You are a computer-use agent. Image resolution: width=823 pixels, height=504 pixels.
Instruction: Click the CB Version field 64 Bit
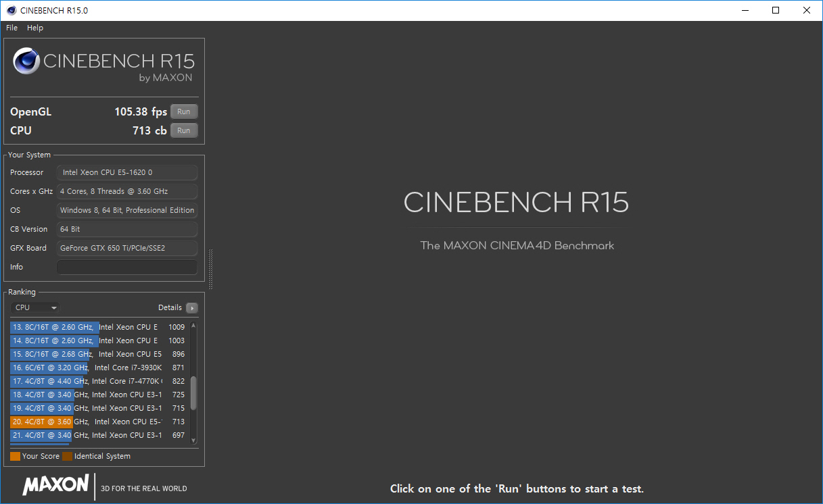tap(127, 230)
